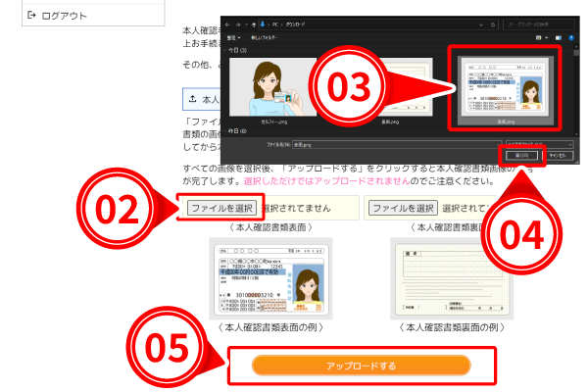The height and width of the screenshot is (392, 588).
Task: Click the キャンセル cancel button
Action: coord(560,155)
